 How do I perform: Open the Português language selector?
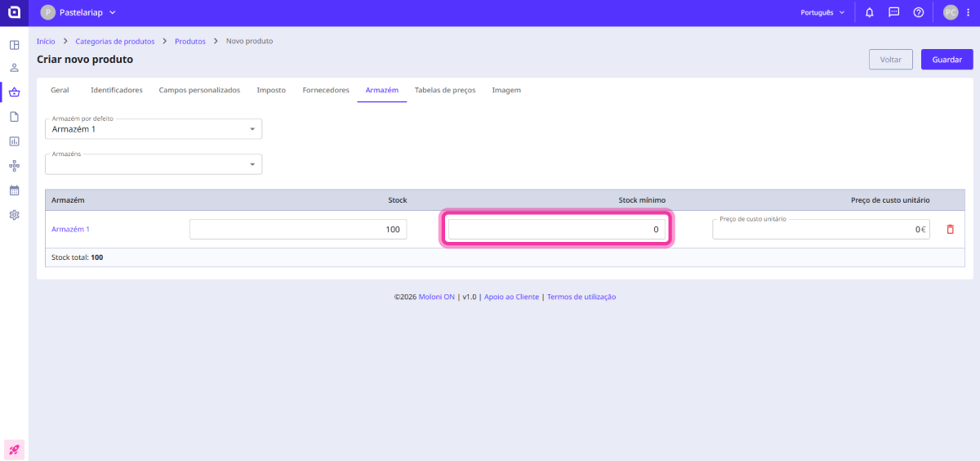822,12
